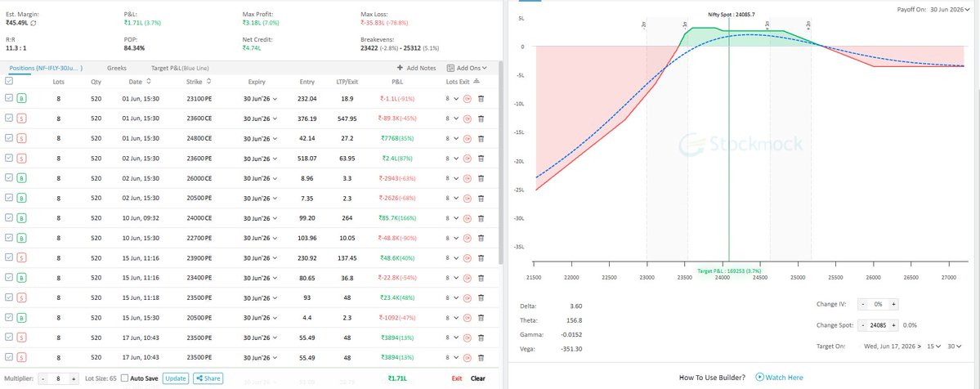The width and height of the screenshot is (980, 389).
Task: Click the Target On date arrow after Wed, Jun 17
Action: 920,346
